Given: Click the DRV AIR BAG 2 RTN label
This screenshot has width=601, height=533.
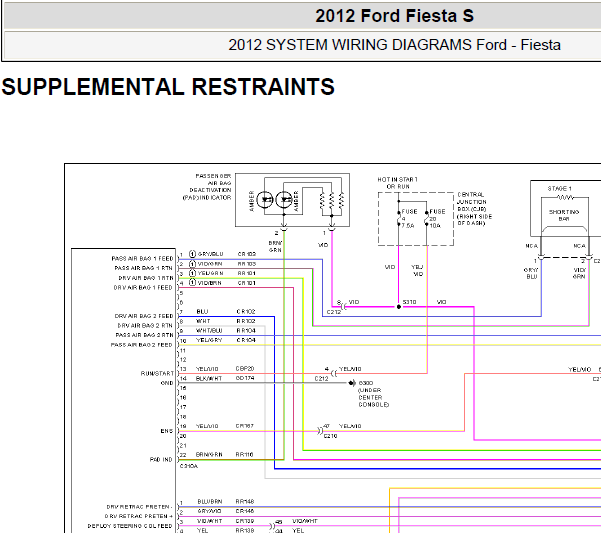Looking at the screenshot, I should click(x=145, y=326).
